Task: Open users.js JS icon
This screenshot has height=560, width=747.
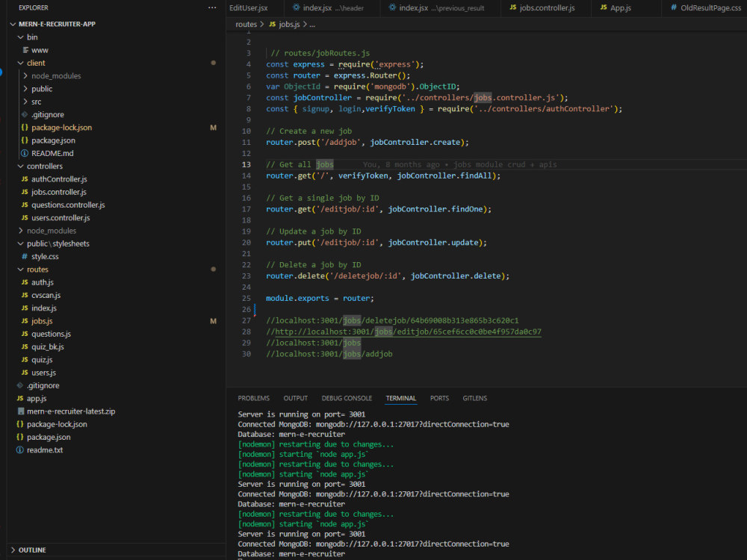Action: pos(25,373)
